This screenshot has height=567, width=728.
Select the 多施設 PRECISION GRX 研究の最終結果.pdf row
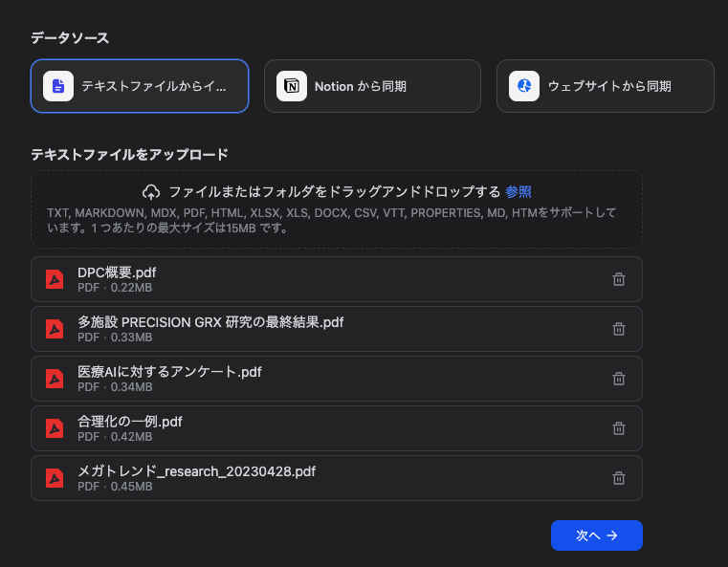pos(336,329)
